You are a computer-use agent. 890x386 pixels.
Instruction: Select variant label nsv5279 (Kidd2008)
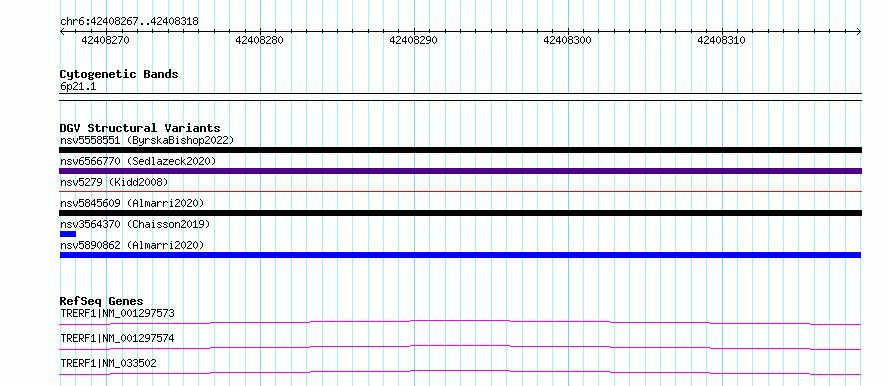(114, 182)
